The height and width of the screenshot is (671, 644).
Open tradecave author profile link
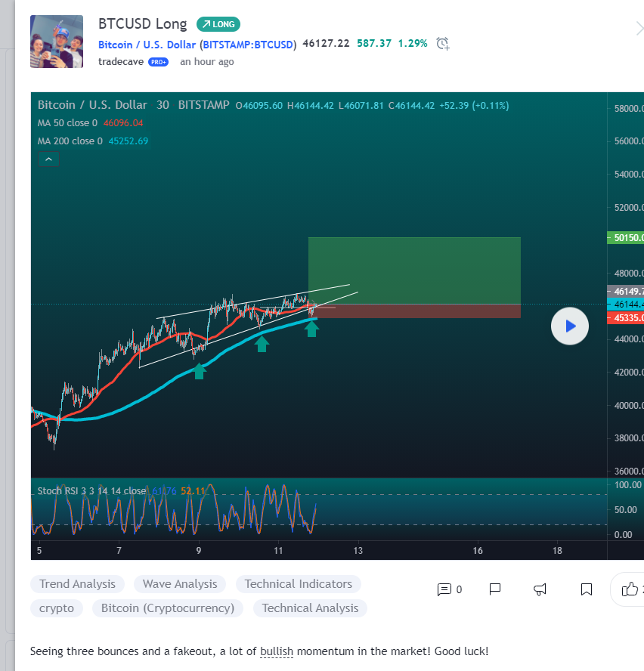click(120, 62)
